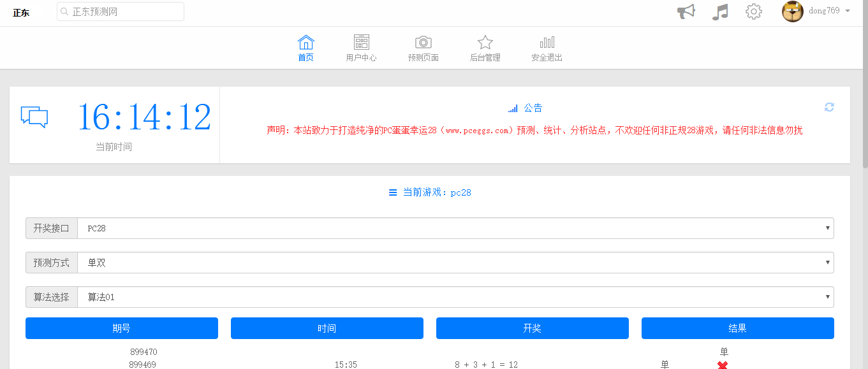868x369 pixels.
Task: Click the speech bubble icon beside the clock
Action: 35,117
